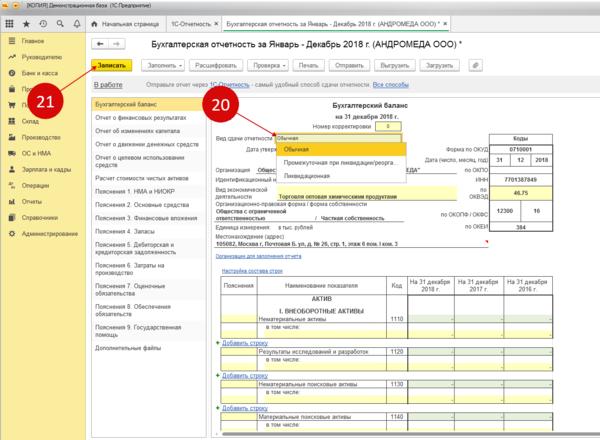Click the back navigation arrow
Viewport: 600px width, 440px height.
(100, 44)
